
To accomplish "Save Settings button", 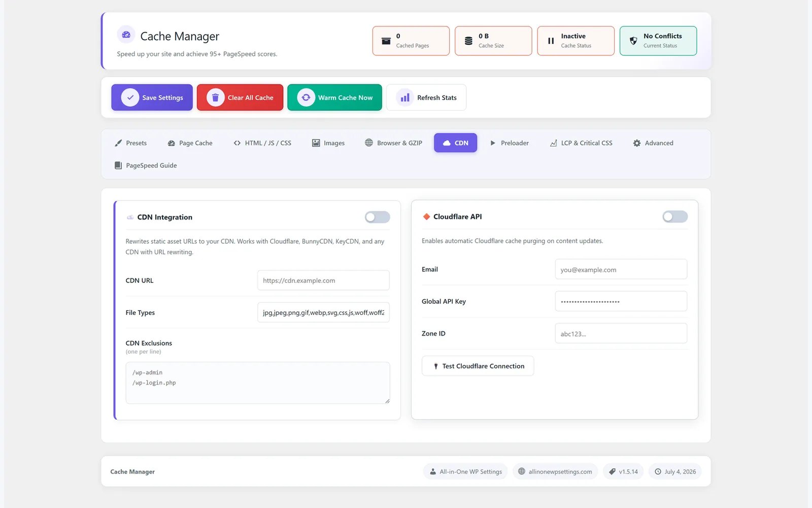I will [x=152, y=98].
